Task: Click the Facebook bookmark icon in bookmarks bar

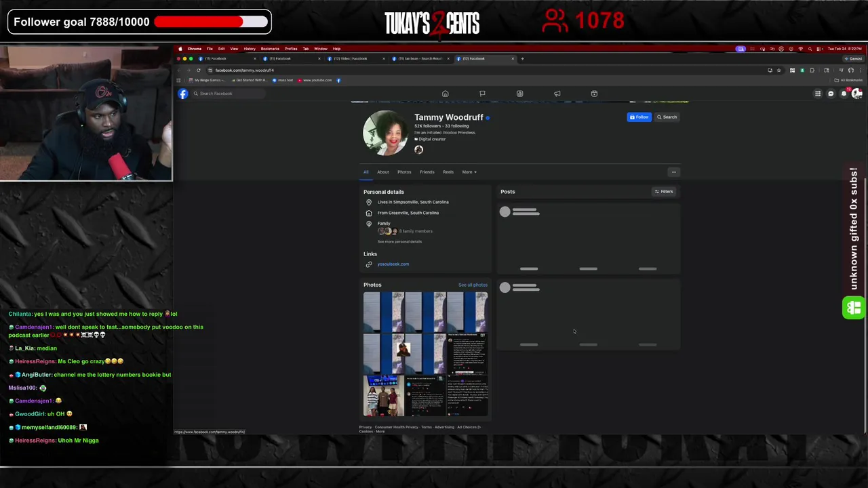Action: point(338,80)
